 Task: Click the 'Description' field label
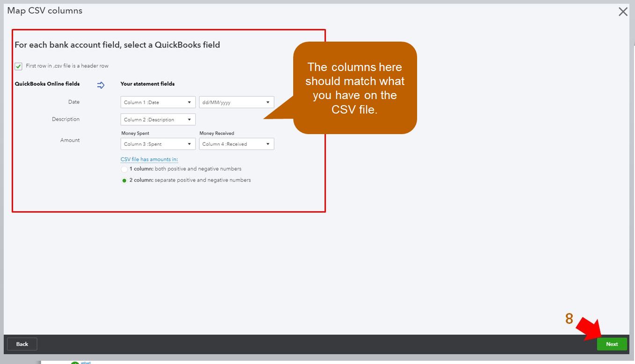tap(66, 119)
